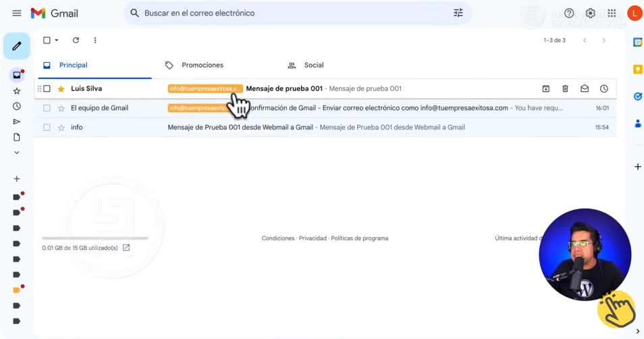This screenshot has height=339, width=644.
Task: Open Google Keep side panel
Action: [638, 70]
